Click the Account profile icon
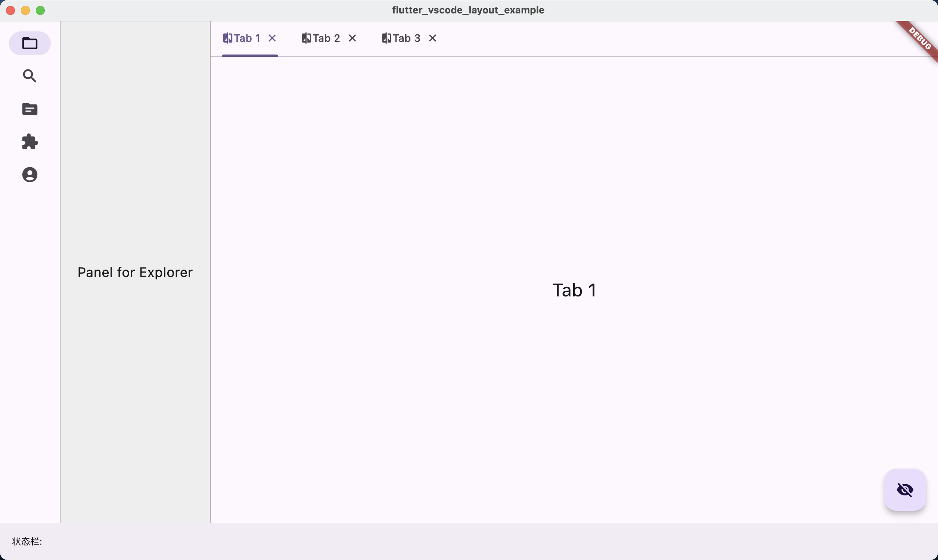 coord(30,175)
